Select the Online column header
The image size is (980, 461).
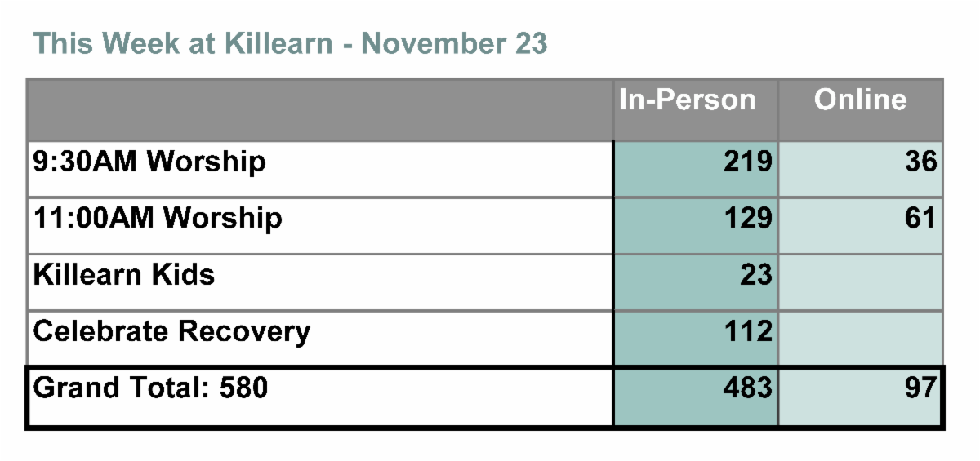(x=860, y=100)
